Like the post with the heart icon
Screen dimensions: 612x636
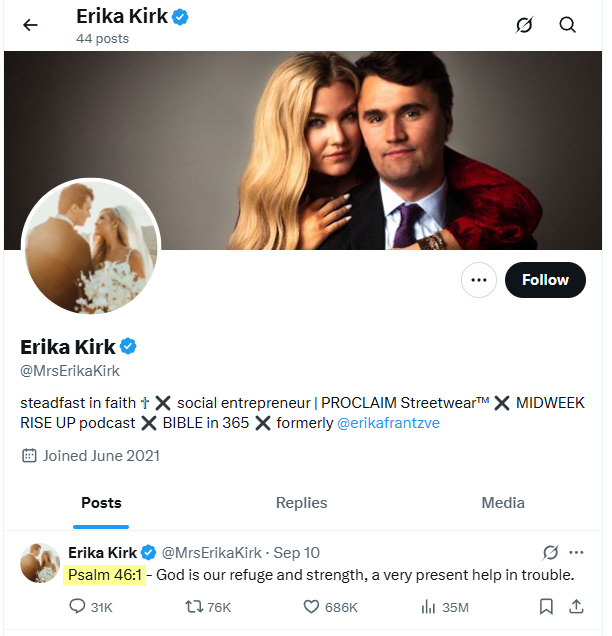pyautogui.click(x=311, y=606)
